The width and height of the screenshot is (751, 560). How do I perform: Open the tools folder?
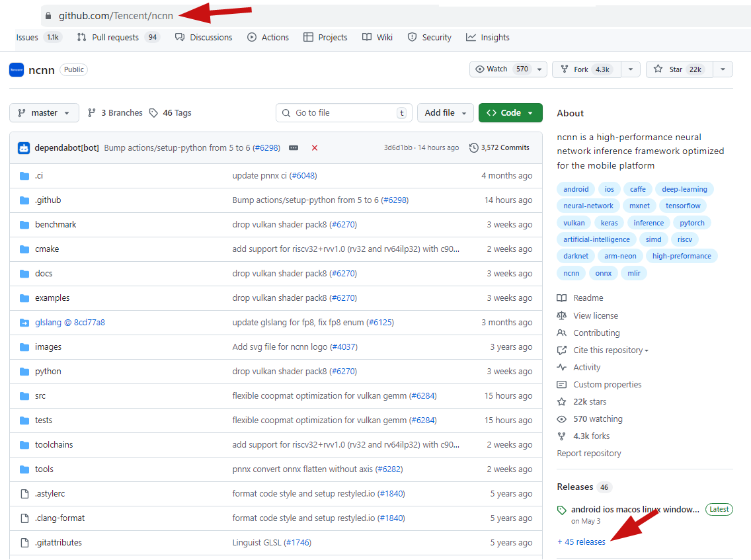click(x=44, y=469)
